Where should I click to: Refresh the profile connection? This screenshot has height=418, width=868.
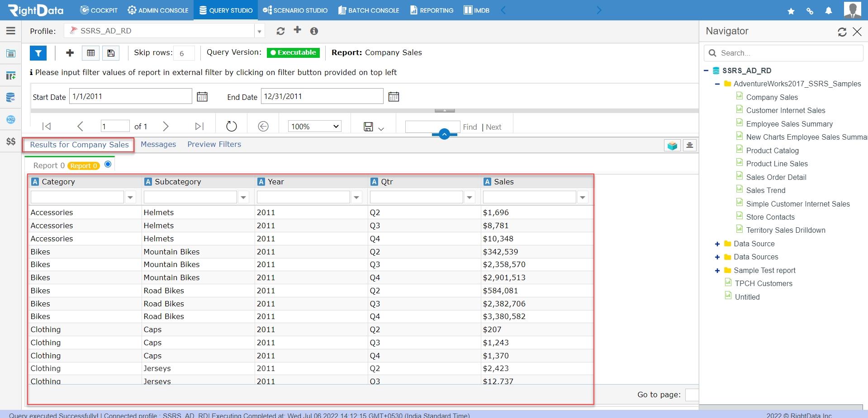coord(280,31)
